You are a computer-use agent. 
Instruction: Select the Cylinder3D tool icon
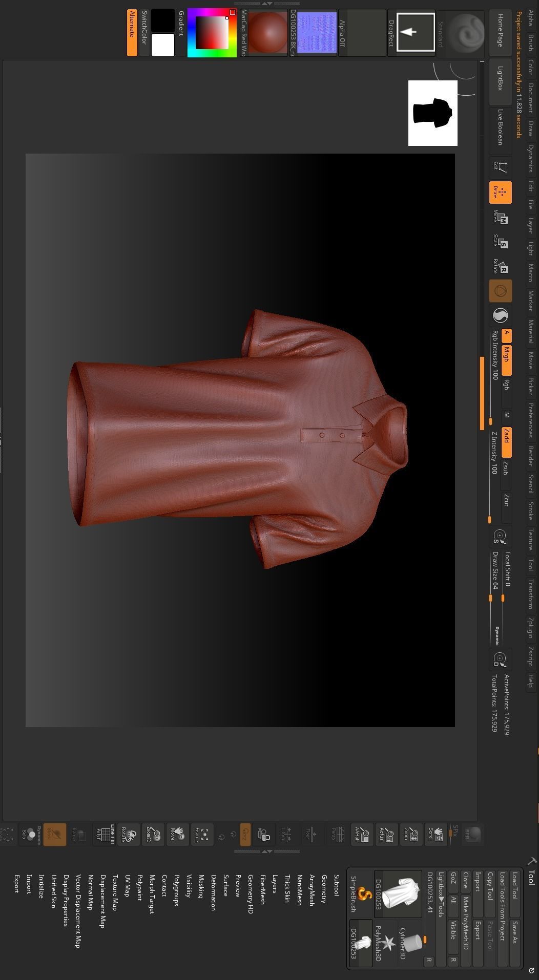coord(410,943)
